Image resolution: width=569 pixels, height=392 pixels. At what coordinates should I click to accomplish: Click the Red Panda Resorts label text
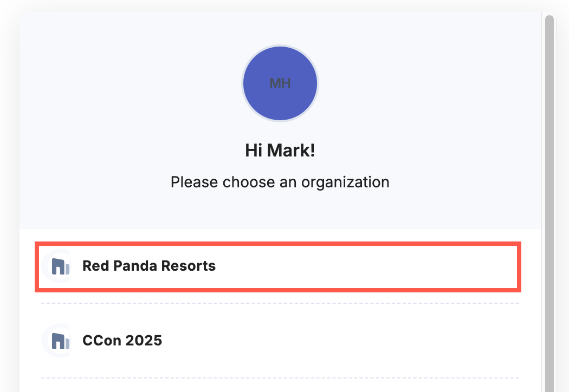[148, 266]
